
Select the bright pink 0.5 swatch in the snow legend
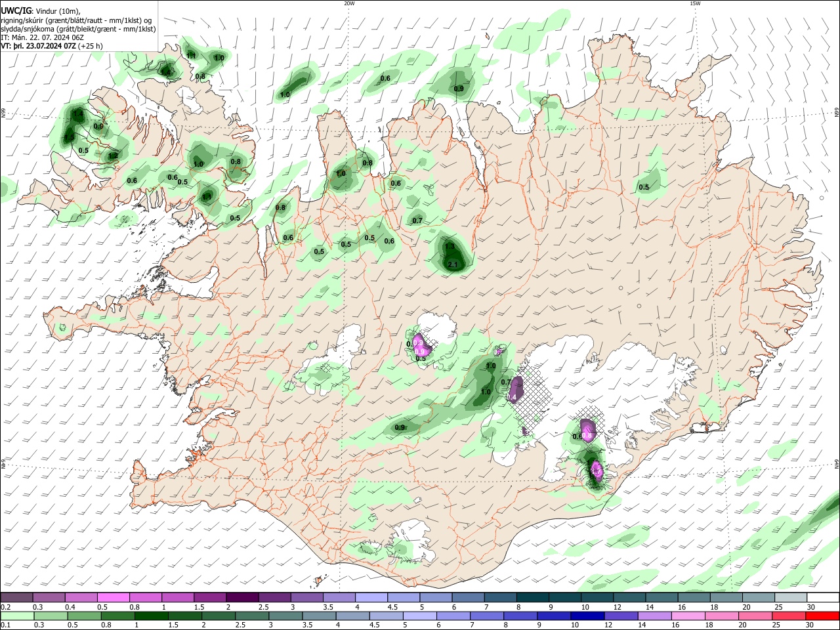(113, 598)
